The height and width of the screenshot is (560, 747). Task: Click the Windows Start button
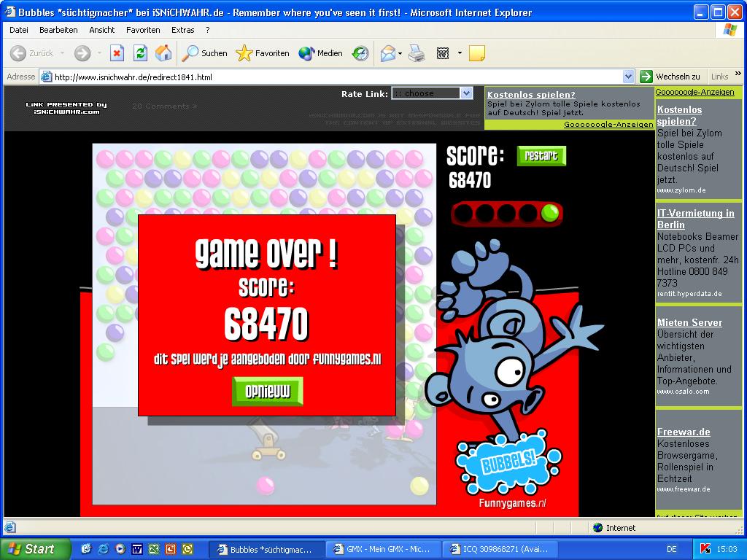(x=36, y=549)
